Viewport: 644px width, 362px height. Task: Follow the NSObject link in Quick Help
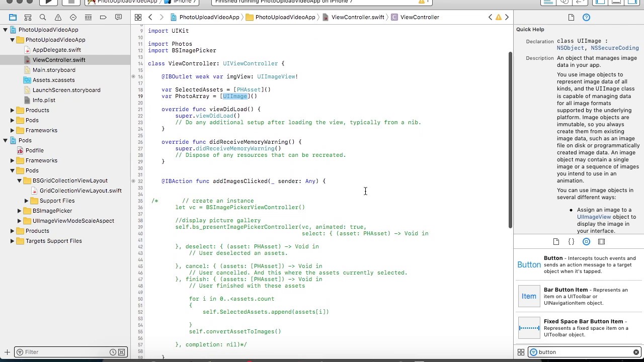571,48
